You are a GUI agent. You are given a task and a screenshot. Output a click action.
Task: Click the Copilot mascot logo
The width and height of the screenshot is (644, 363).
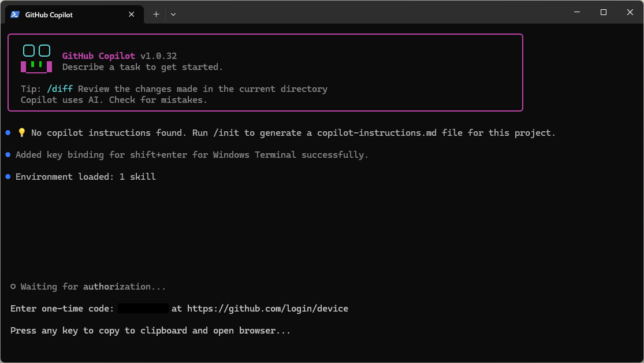coord(36,59)
